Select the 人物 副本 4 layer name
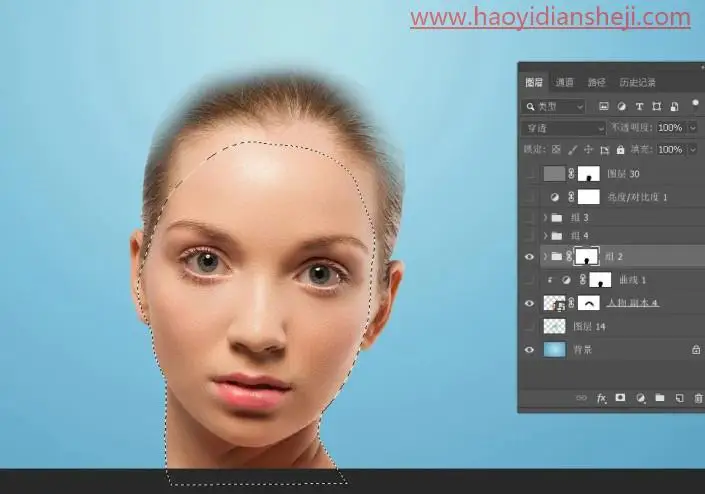Screen dimensions: 705x494 tap(633, 303)
